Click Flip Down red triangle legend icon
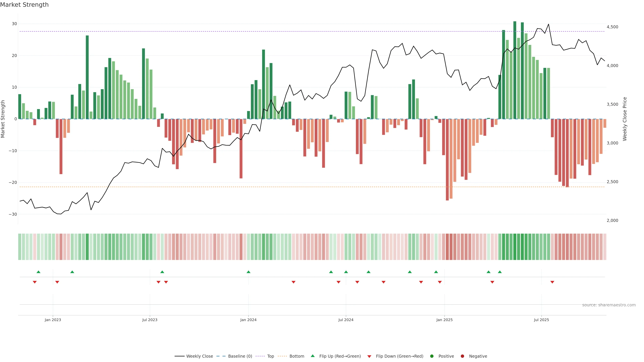Screen dimensions: 644x362 tap(369, 356)
